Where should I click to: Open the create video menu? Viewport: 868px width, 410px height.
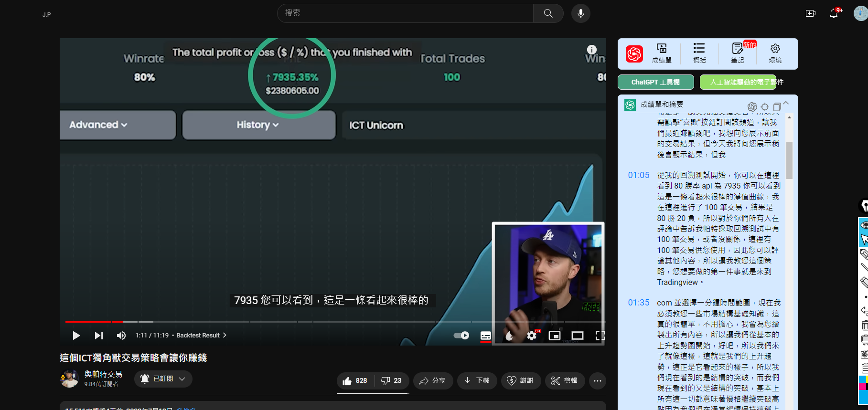[811, 13]
